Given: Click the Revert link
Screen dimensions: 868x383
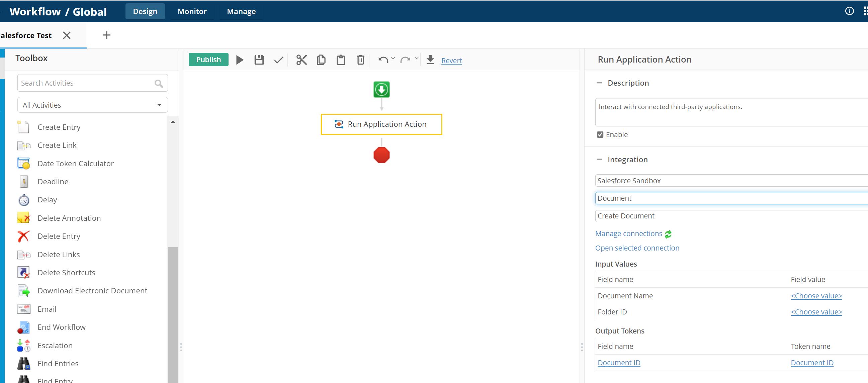Looking at the screenshot, I should pyautogui.click(x=451, y=61).
